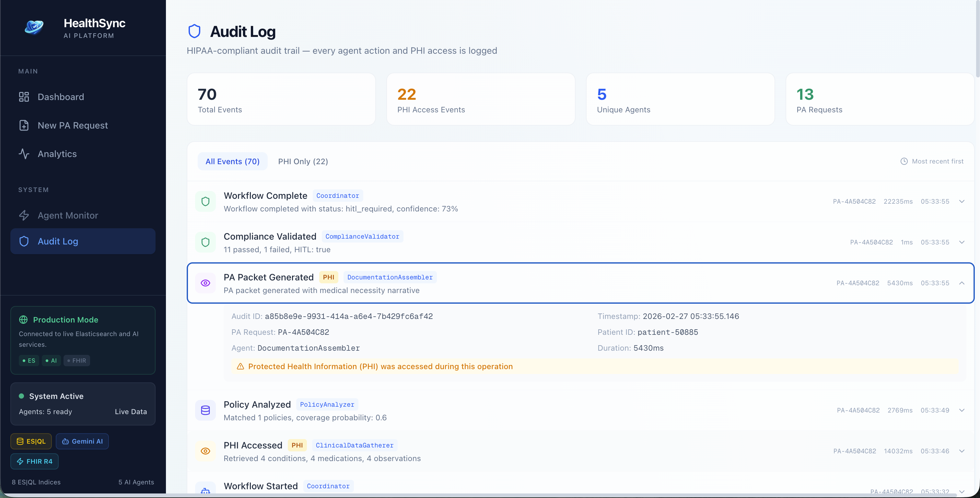980x498 pixels.
Task: Click the shield icon on Compliance Validated row
Action: point(205,243)
